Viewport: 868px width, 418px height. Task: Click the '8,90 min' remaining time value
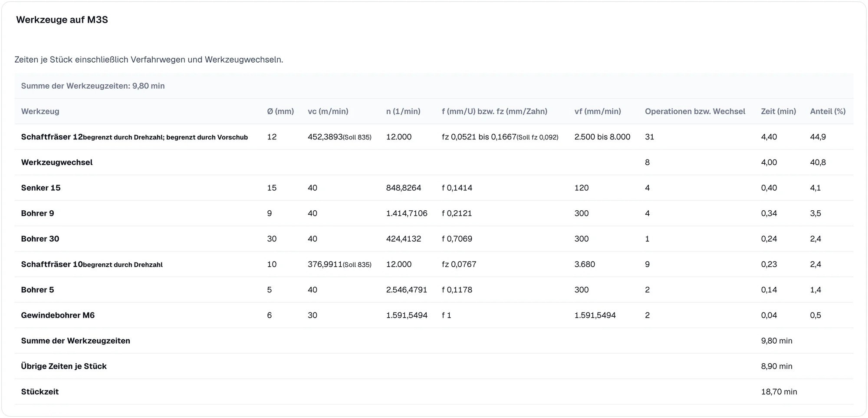pyautogui.click(x=776, y=366)
